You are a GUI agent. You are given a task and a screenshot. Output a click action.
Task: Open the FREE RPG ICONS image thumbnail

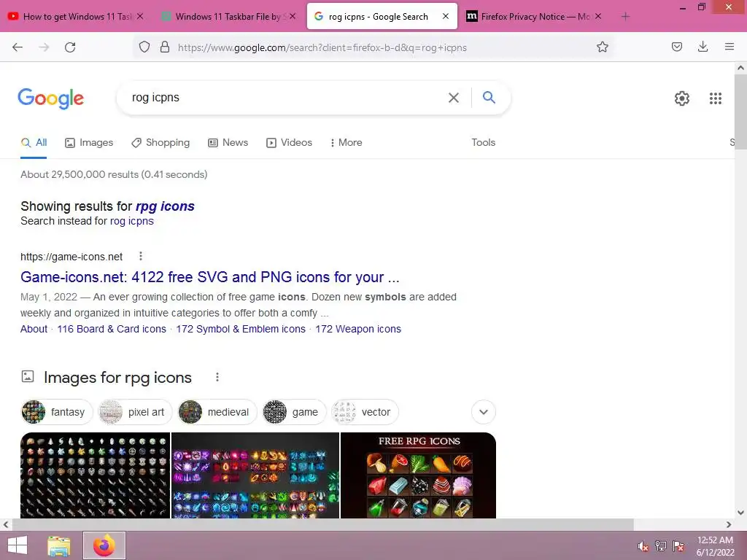(418, 475)
